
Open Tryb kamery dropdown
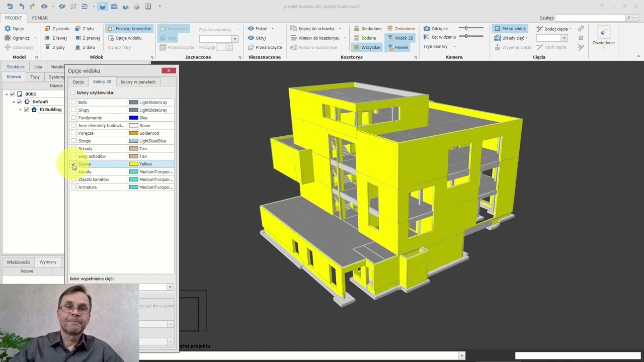click(x=439, y=46)
